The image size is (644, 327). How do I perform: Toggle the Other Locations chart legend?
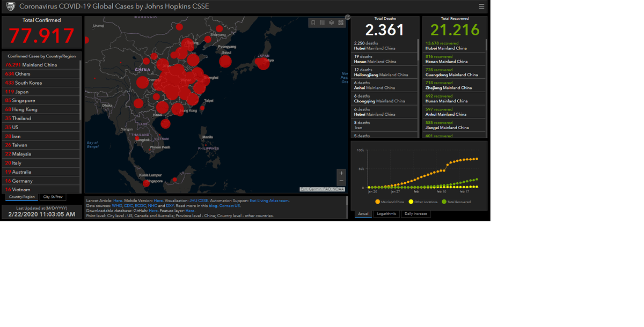click(x=424, y=202)
